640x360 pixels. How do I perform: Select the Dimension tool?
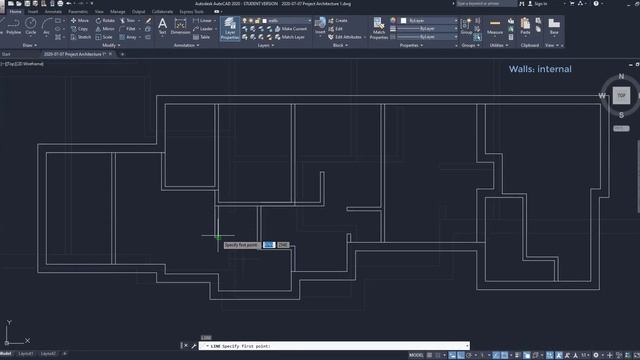tap(180, 27)
